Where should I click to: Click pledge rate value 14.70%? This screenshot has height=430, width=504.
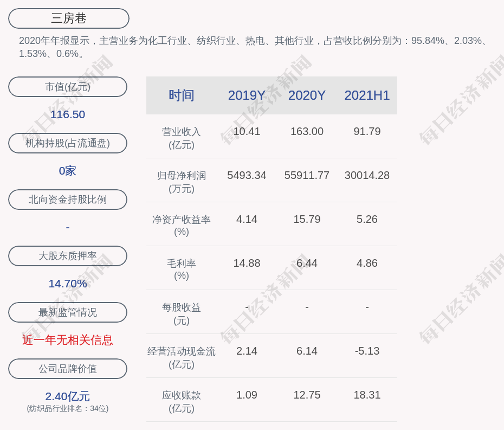68,284
